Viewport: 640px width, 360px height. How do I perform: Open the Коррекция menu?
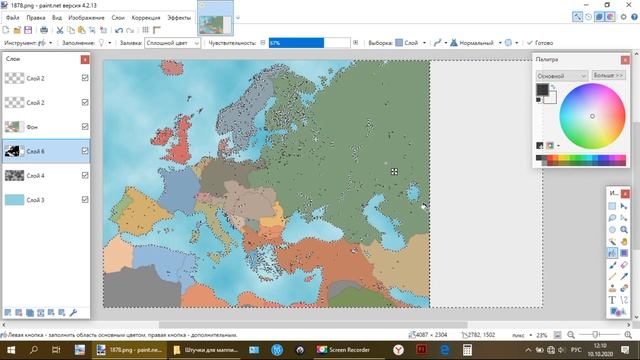coord(146,18)
